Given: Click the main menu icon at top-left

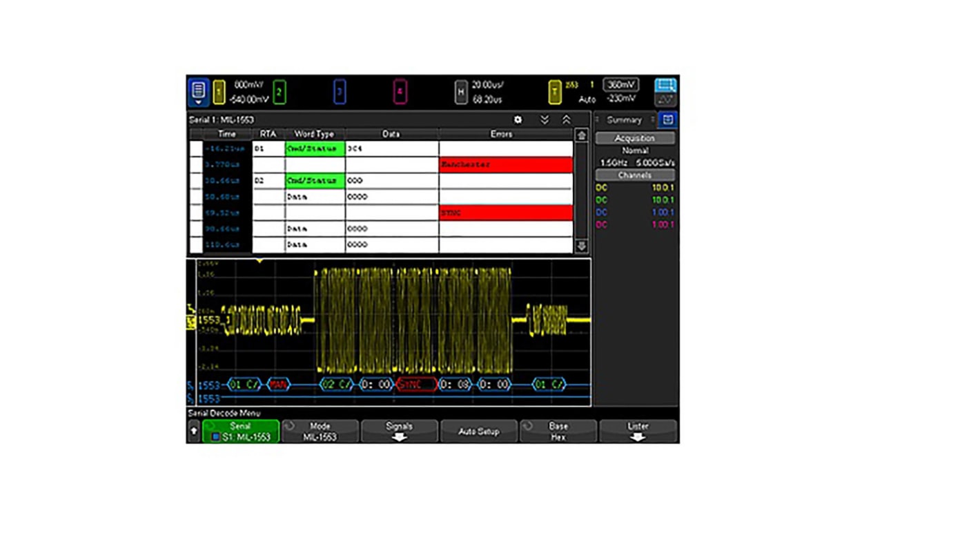Looking at the screenshot, I should (x=199, y=90).
